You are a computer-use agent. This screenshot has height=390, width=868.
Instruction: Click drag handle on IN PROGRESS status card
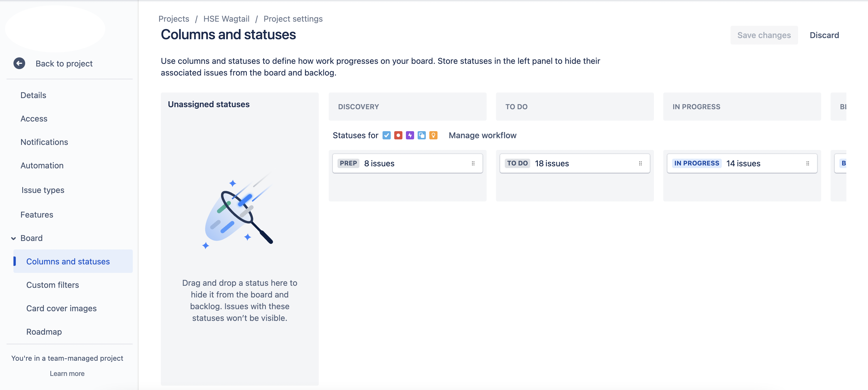coord(808,164)
